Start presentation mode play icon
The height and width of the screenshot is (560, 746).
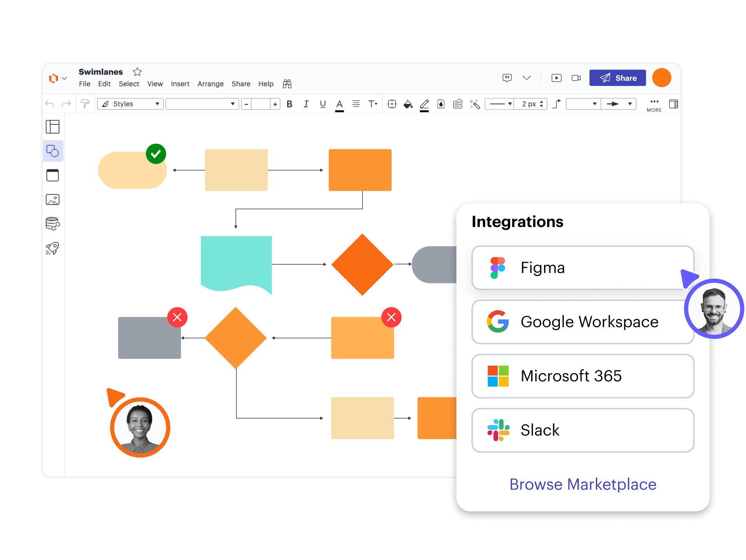coord(556,78)
